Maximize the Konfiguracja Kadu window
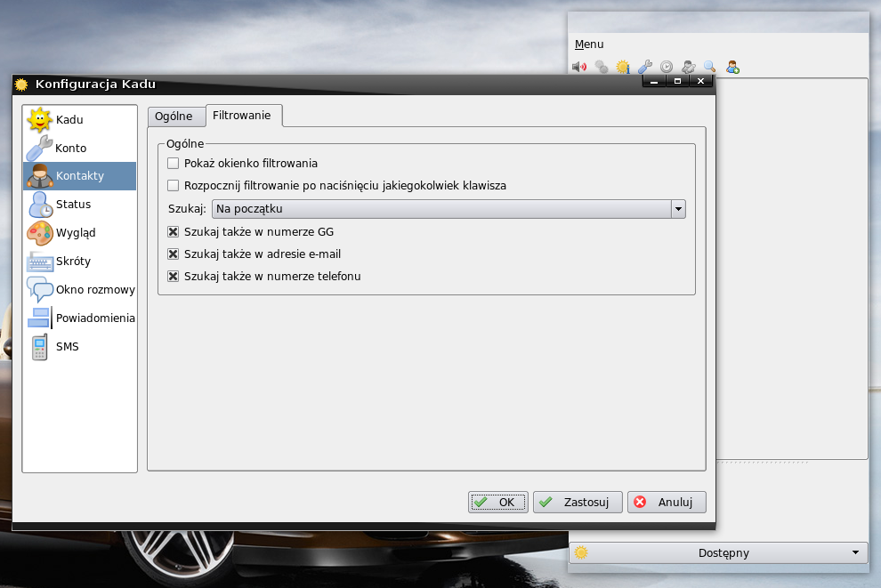881x588 pixels. [677, 82]
